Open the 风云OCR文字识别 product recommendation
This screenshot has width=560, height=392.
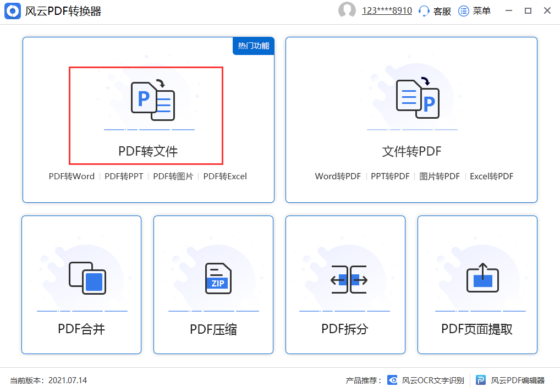(x=426, y=380)
